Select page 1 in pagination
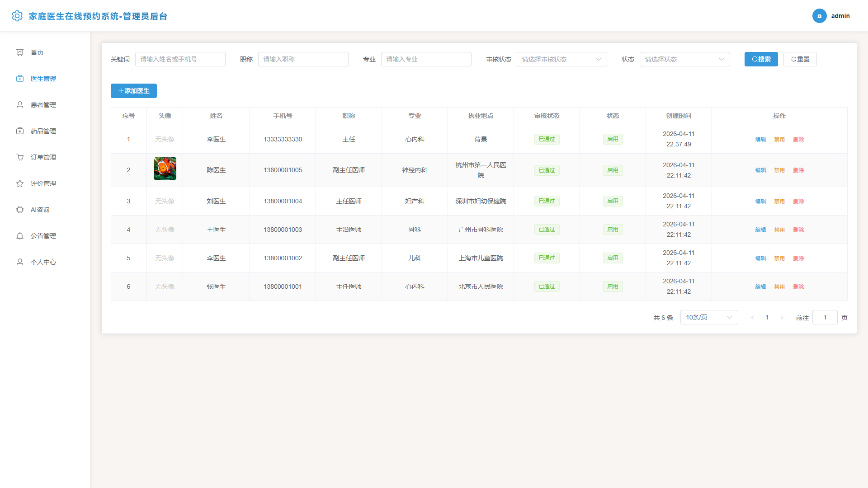Screen dimensions: 868x488 tap(767, 317)
